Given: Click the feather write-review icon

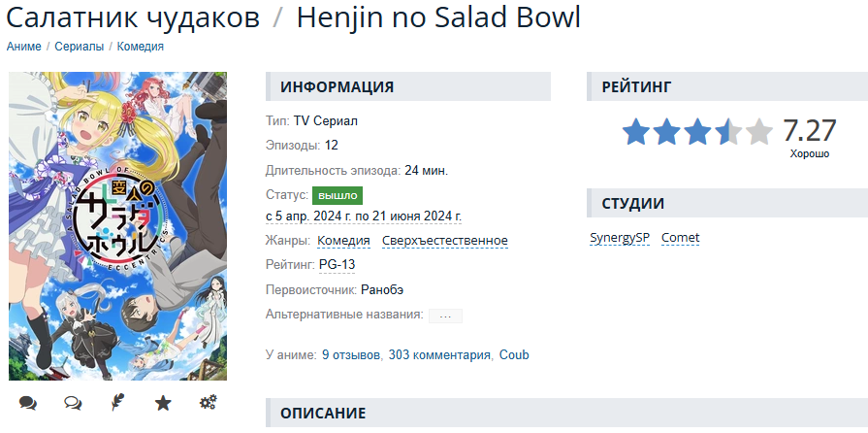Looking at the screenshot, I should 117,403.
